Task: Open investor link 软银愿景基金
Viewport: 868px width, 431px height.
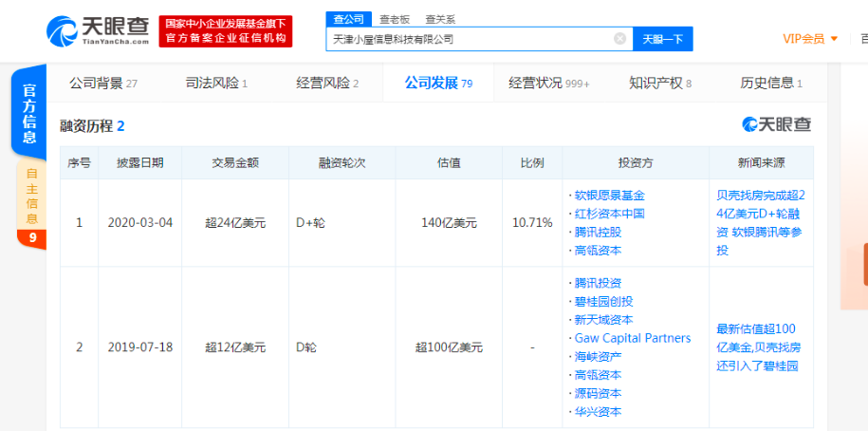Action: coord(609,195)
